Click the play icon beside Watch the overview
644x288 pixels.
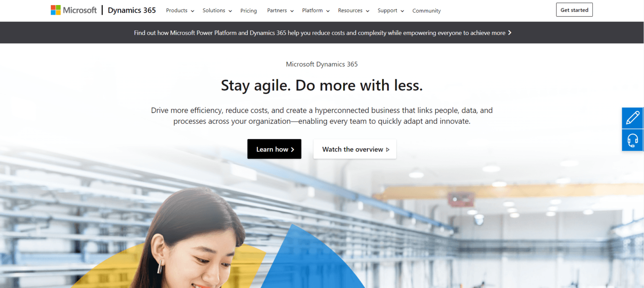tap(388, 149)
